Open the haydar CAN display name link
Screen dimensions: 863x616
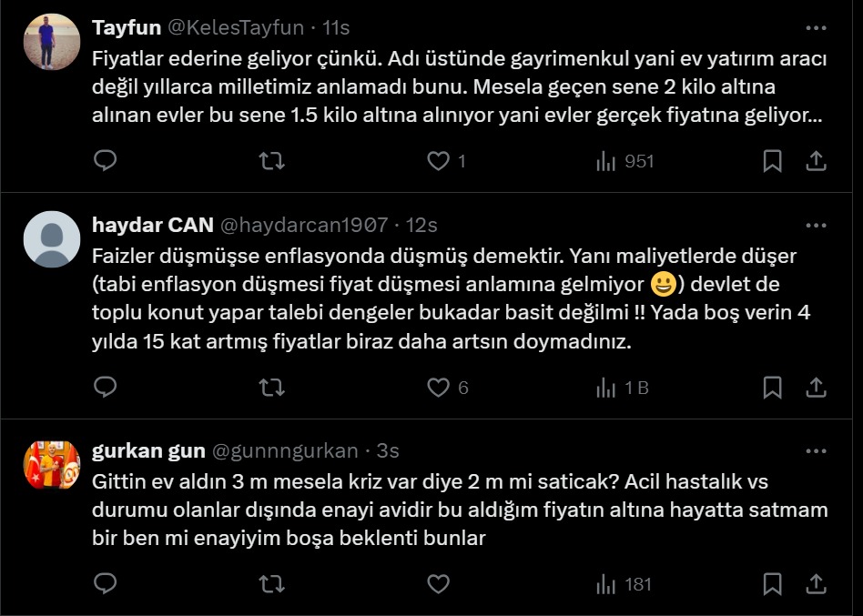point(152,225)
